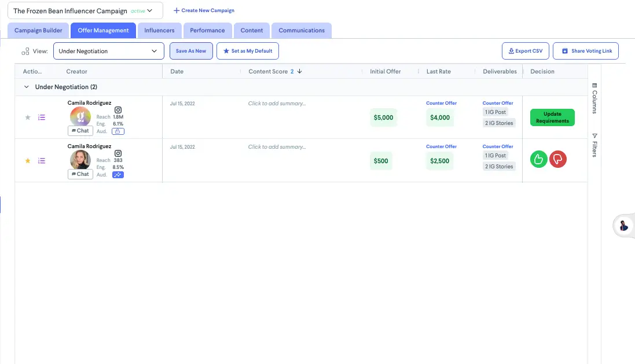Click Update Requirements button
The image size is (635, 364).
(x=552, y=117)
